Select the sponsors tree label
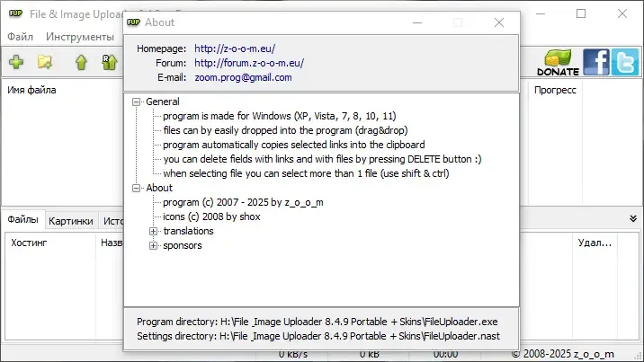Image resolution: width=644 pixels, height=362 pixels. click(183, 245)
